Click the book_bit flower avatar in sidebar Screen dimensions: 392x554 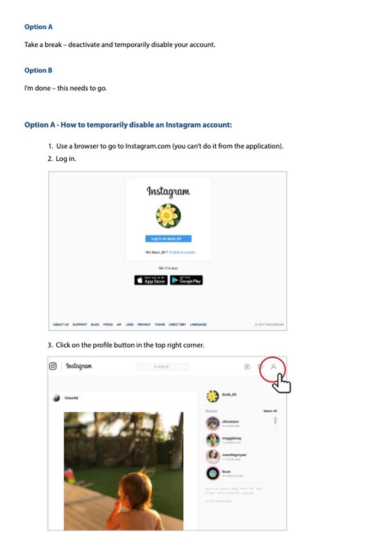click(212, 396)
